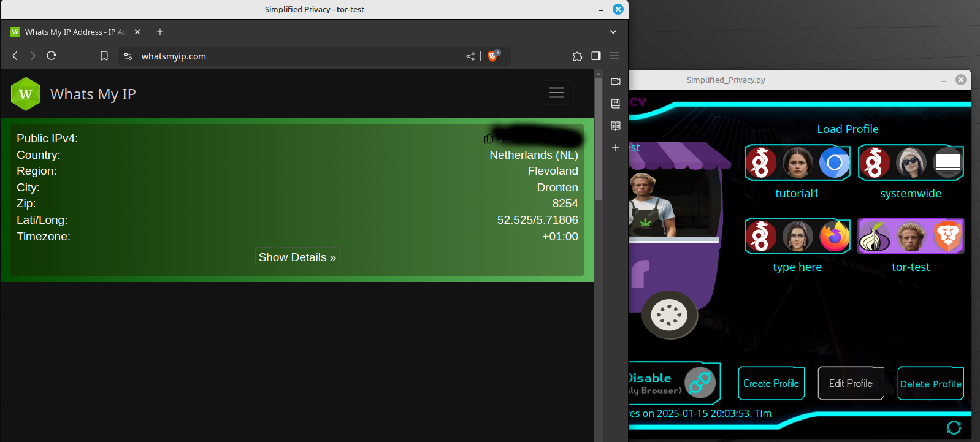Bookmark this page with bookmark icon
The width and height of the screenshot is (980, 442).
point(104,56)
